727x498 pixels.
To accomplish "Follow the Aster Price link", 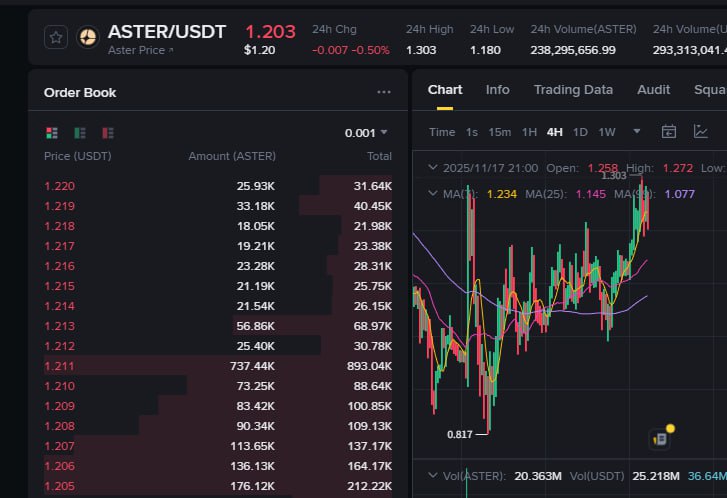I will click(x=140, y=50).
